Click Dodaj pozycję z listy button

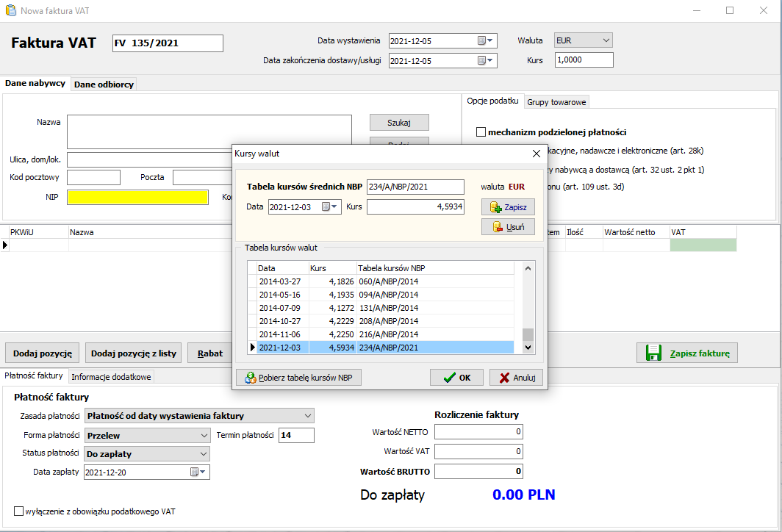134,353
